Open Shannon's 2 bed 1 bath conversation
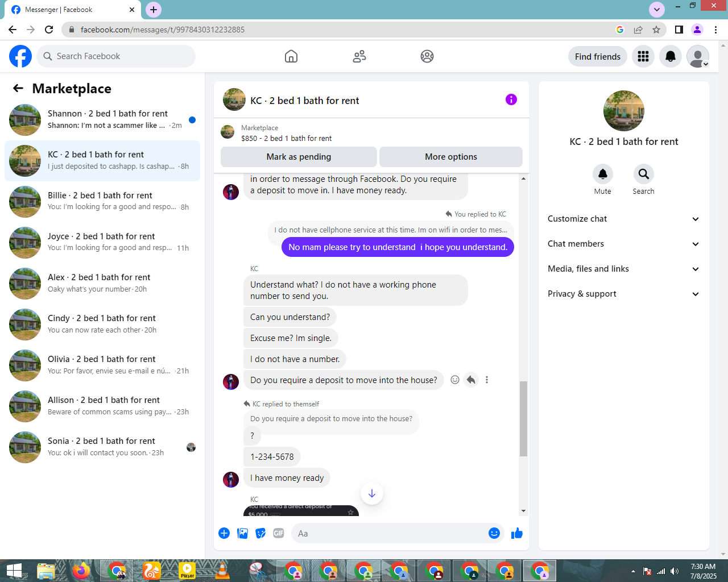728x582 pixels. click(102, 120)
